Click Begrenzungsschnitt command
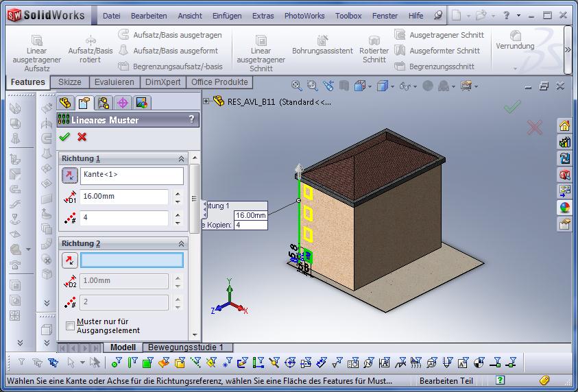Image resolution: width=578 pixels, height=392 pixels. coord(442,66)
